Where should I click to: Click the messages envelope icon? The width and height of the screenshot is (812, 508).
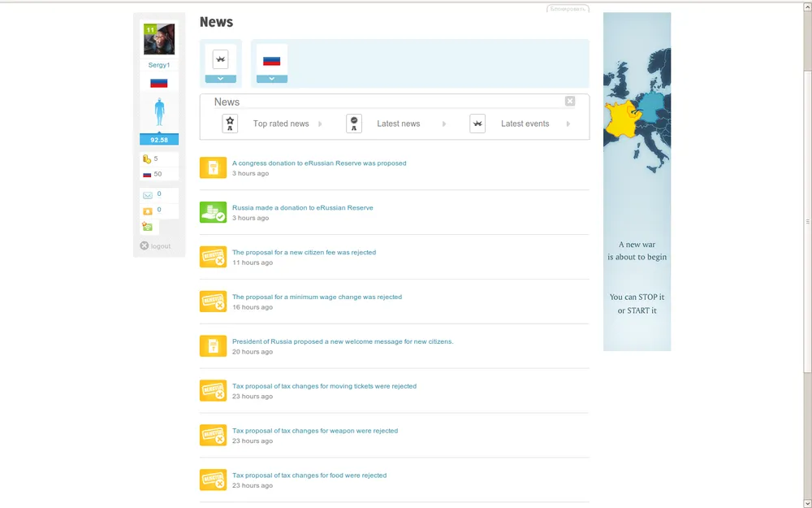[147, 195]
